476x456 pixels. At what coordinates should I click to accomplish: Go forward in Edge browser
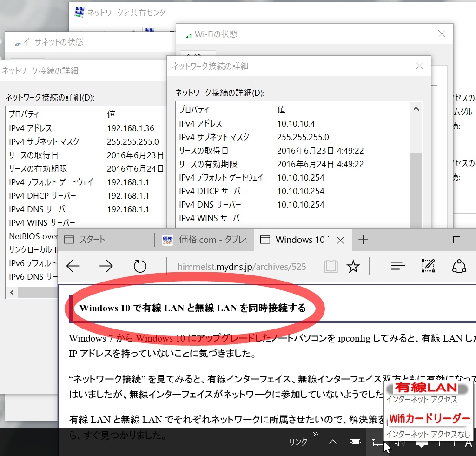coord(106,267)
